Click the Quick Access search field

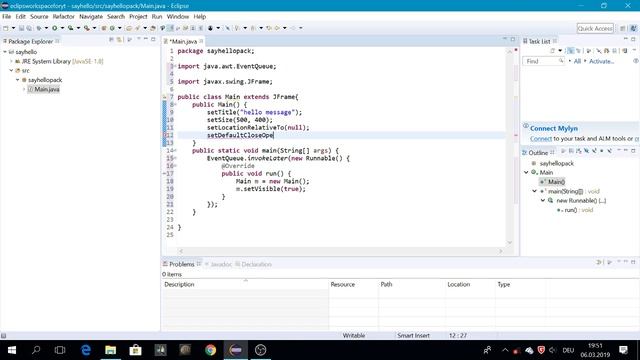coord(595,29)
